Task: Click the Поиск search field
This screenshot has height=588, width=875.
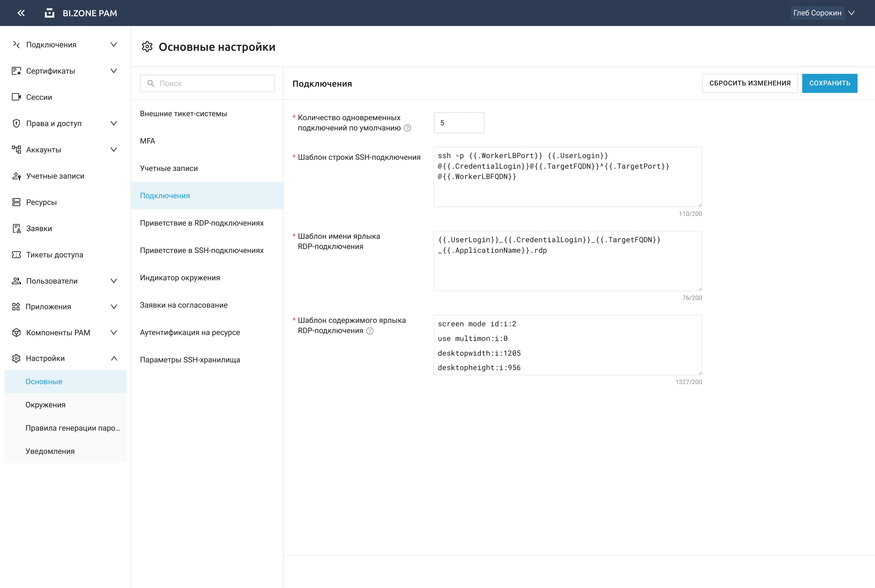Action: pyautogui.click(x=207, y=84)
